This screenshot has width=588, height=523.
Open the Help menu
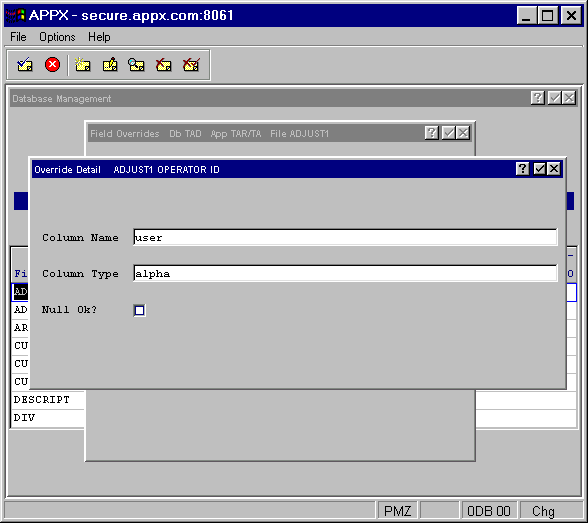99,37
